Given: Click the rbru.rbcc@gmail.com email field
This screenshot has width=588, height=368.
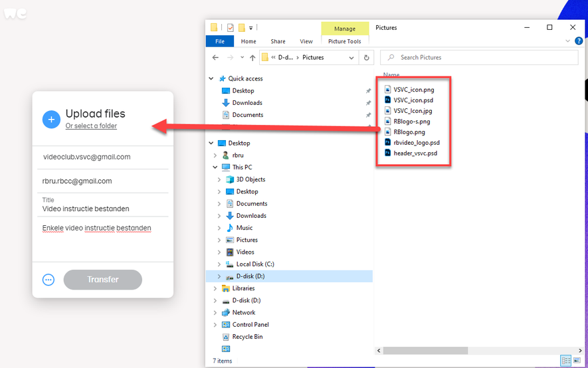Looking at the screenshot, I should (x=103, y=181).
